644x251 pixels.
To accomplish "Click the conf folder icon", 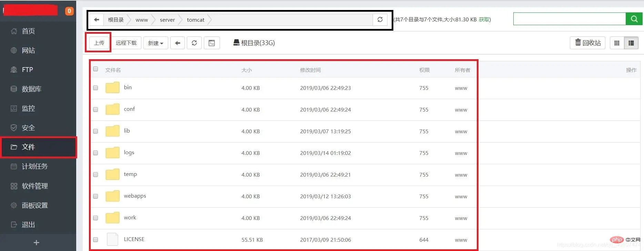I will click(x=112, y=109).
